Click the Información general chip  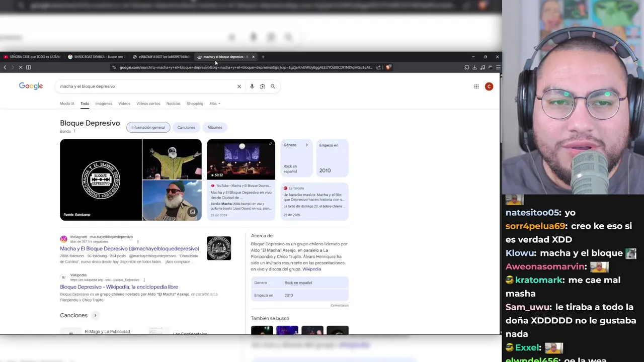pos(148,127)
